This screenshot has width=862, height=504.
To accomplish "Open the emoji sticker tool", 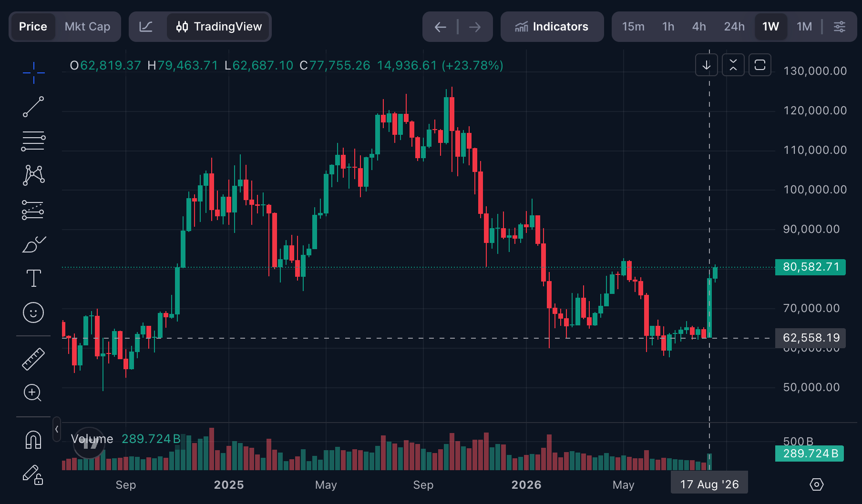I will tap(33, 312).
